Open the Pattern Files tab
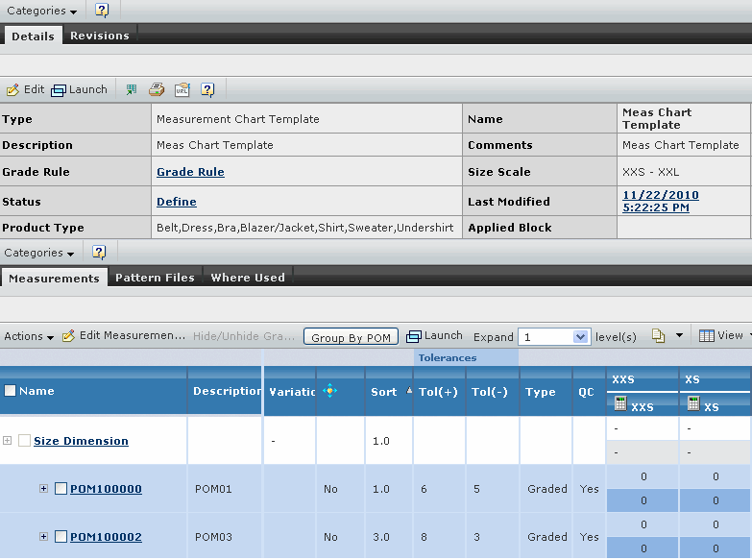Viewport: 752px width, 560px height. coord(155,278)
